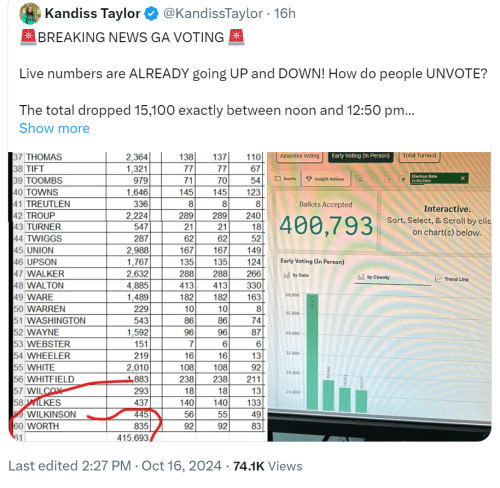The width and height of the screenshot is (500, 488).
Task: Remove the Election Date filter with X
Action: coord(463,178)
